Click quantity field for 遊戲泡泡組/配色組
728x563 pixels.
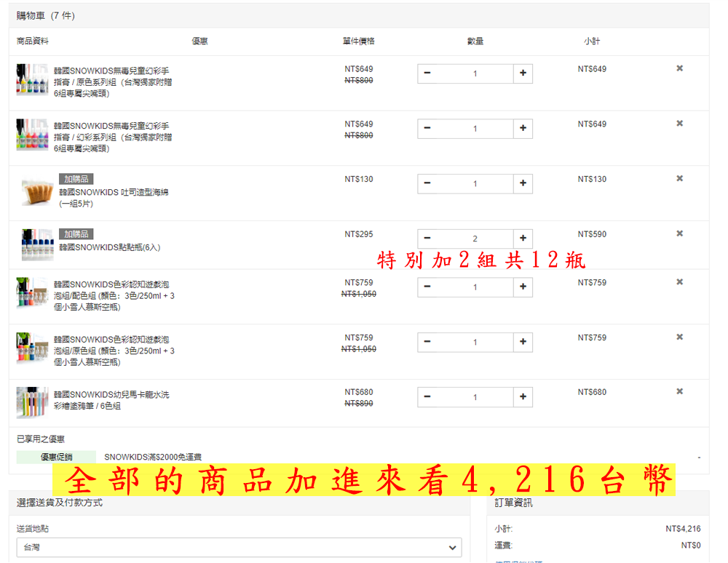(x=475, y=287)
